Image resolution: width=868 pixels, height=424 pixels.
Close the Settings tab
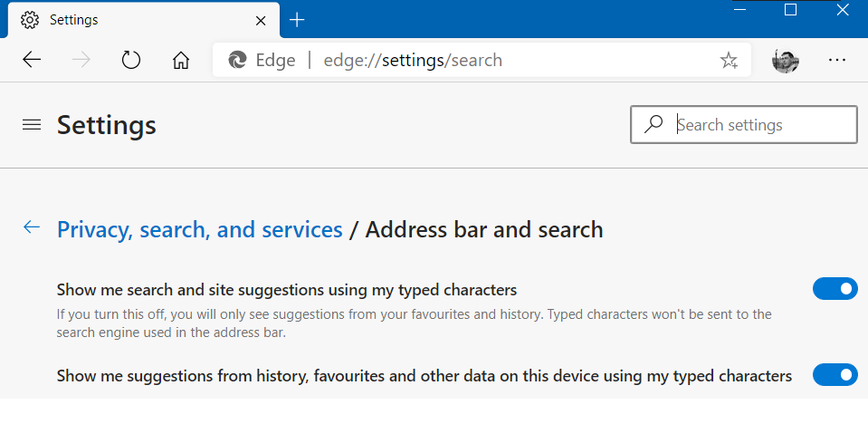260,21
